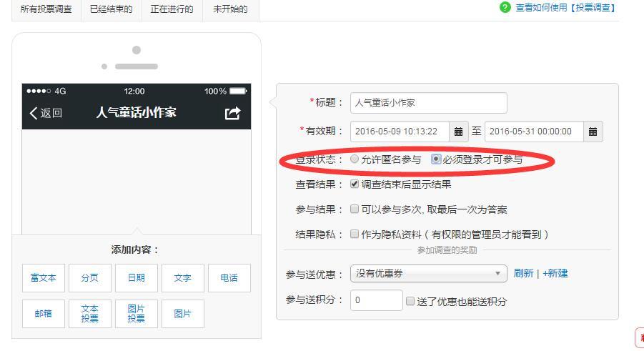
Task: Click the start date field 2016-05-09
Action: coord(400,132)
